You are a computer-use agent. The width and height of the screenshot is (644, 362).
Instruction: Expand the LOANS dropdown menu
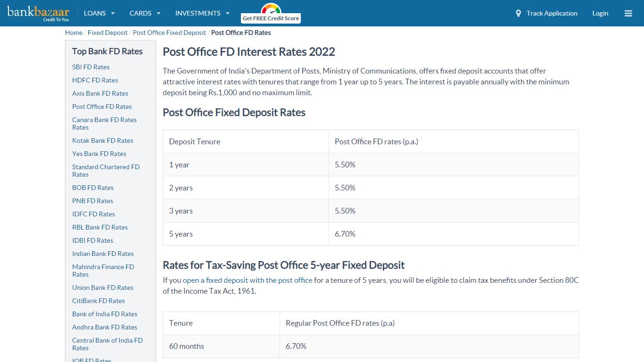pos(99,13)
